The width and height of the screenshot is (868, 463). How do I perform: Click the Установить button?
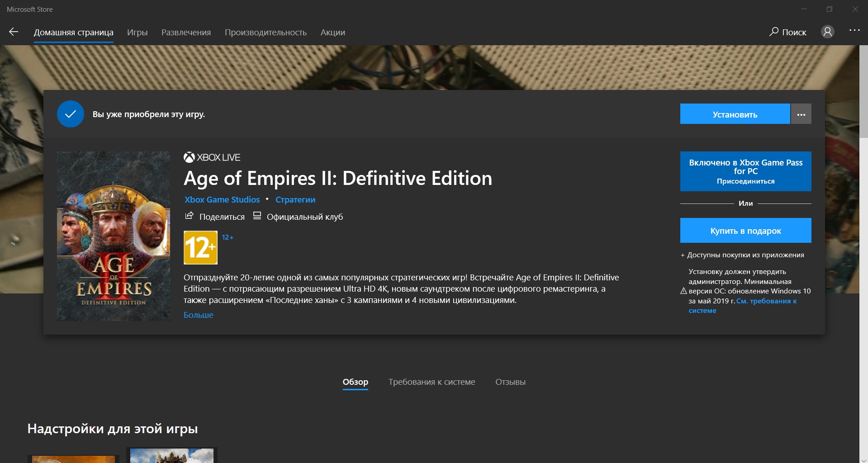point(735,114)
